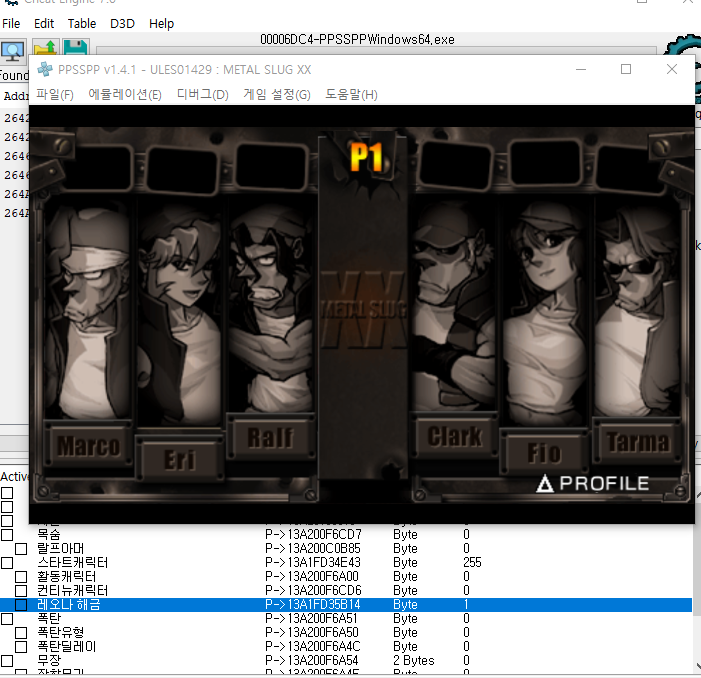Screen dimensions: 701x678
Task: Select Clark character portrait
Action: pos(454,306)
